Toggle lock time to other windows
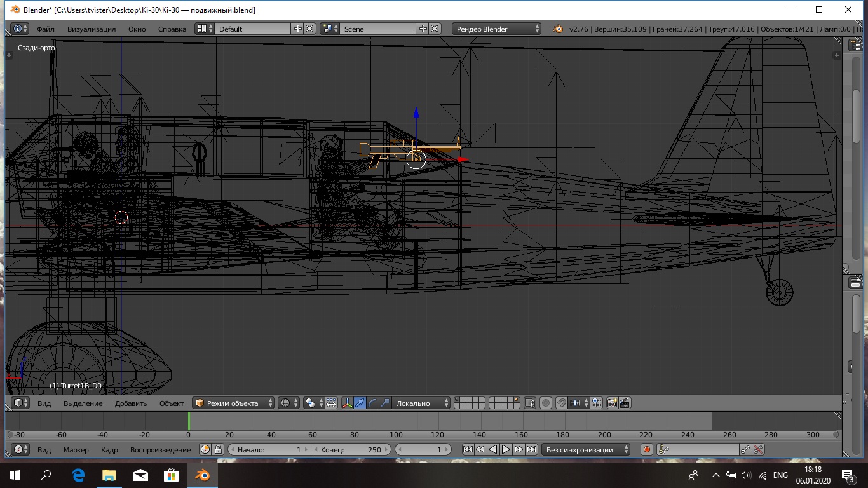868x488 pixels. coord(218,449)
